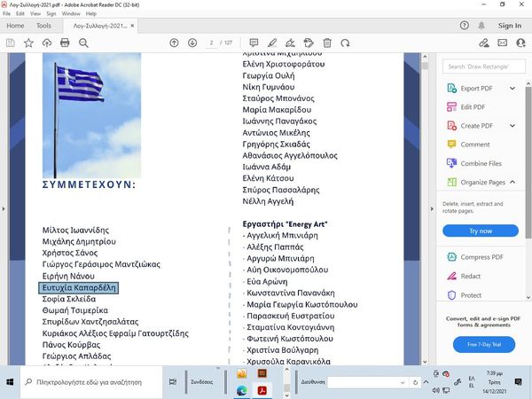
Task: Switch to the Tools tab
Action: click(x=43, y=26)
